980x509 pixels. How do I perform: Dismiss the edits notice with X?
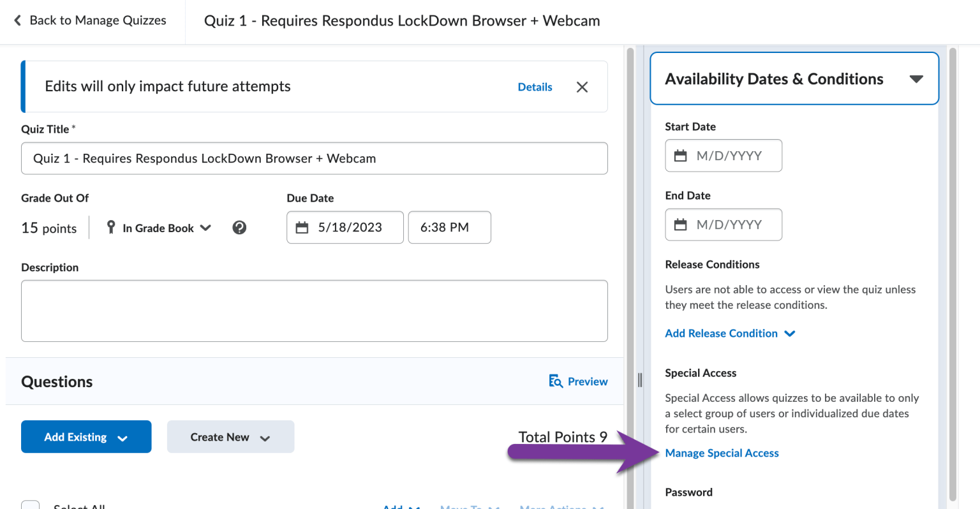582,87
